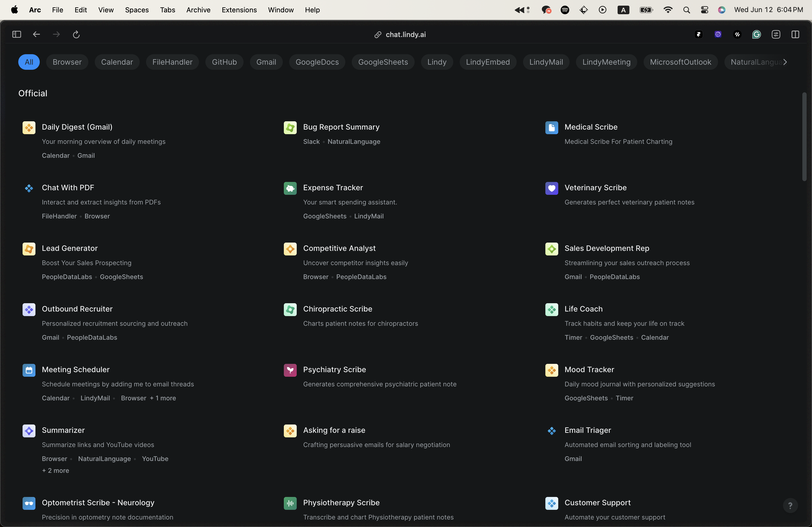Click the Medical Scribe document icon
Screen dimensions: 812x527
[552, 128]
